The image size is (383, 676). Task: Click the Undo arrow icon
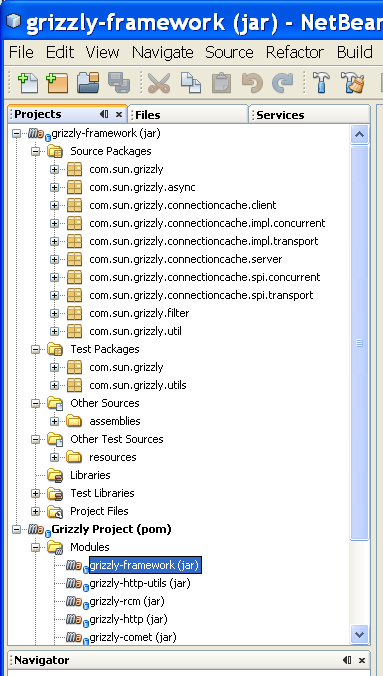point(252,83)
